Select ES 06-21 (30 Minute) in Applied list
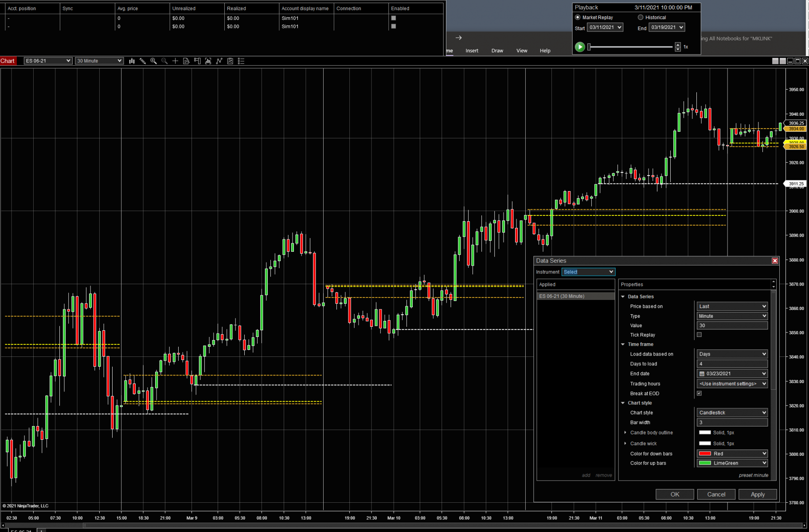Image resolution: width=809 pixels, height=532 pixels. click(575, 296)
